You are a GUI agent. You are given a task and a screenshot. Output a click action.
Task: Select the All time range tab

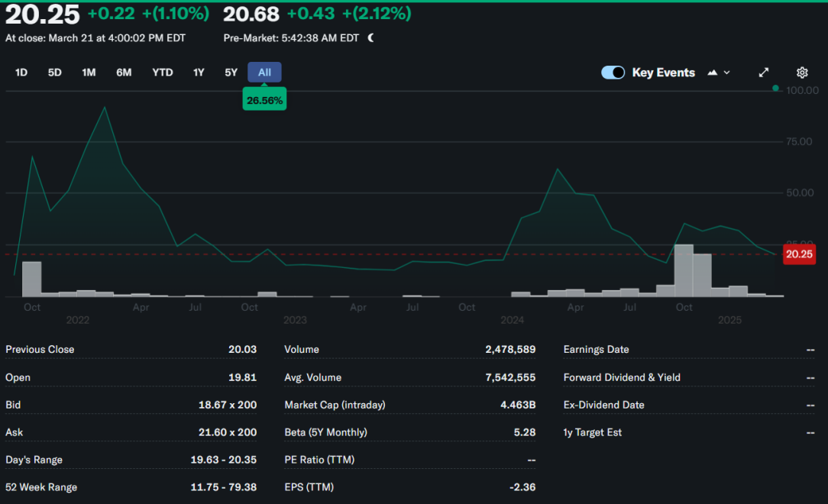(x=264, y=73)
